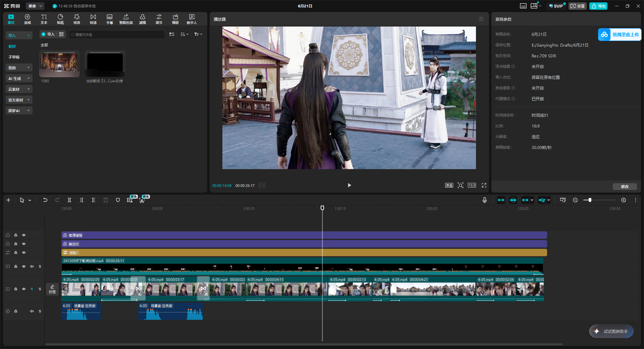Click the 分享 share button
This screenshot has width=644, height=349.
click(578, 6)
